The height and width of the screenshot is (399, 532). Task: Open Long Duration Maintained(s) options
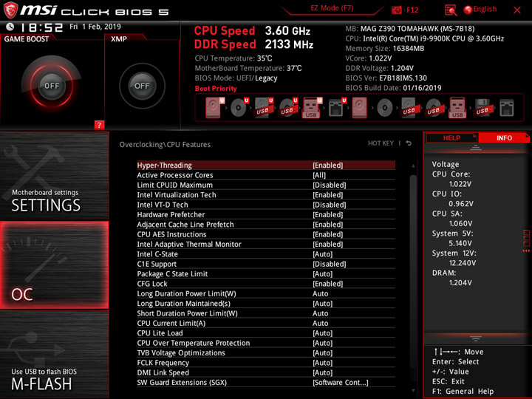coord(266,304)
